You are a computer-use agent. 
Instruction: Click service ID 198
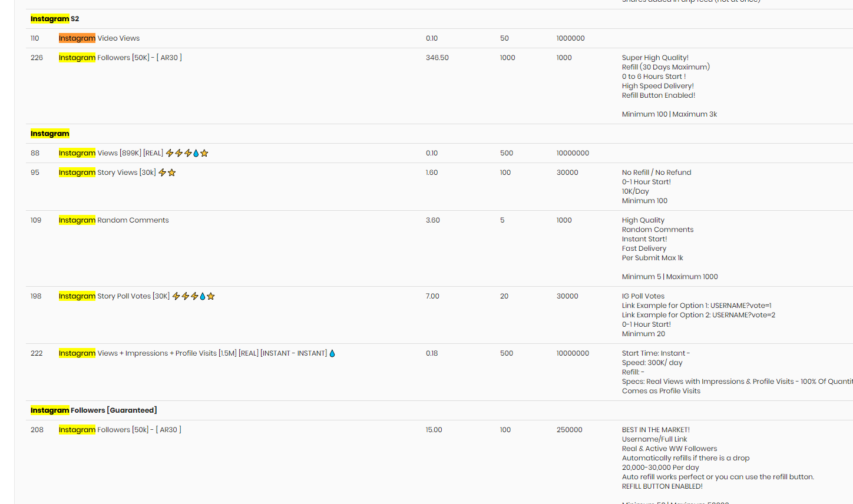coord(36,296)
